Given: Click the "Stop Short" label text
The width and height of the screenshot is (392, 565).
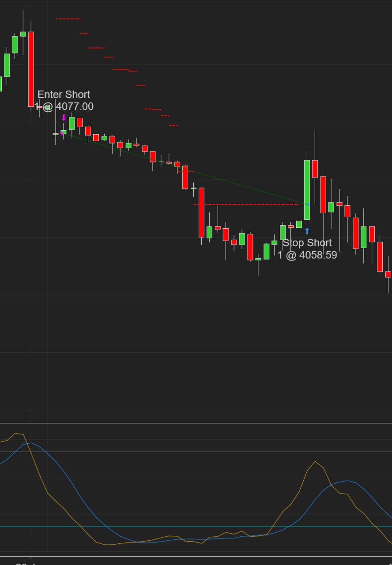Looking at the screenshot, I should (x=307, y=243).
